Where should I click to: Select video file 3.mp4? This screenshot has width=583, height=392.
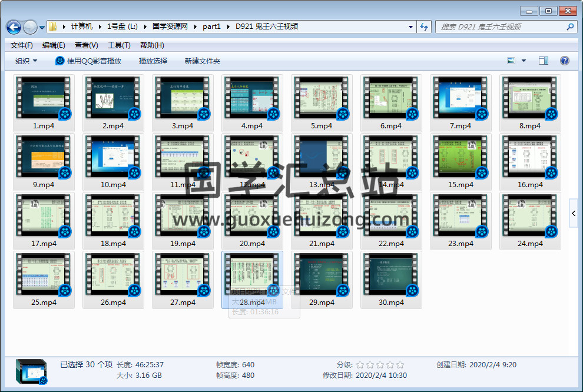click(x=183, y=103)
